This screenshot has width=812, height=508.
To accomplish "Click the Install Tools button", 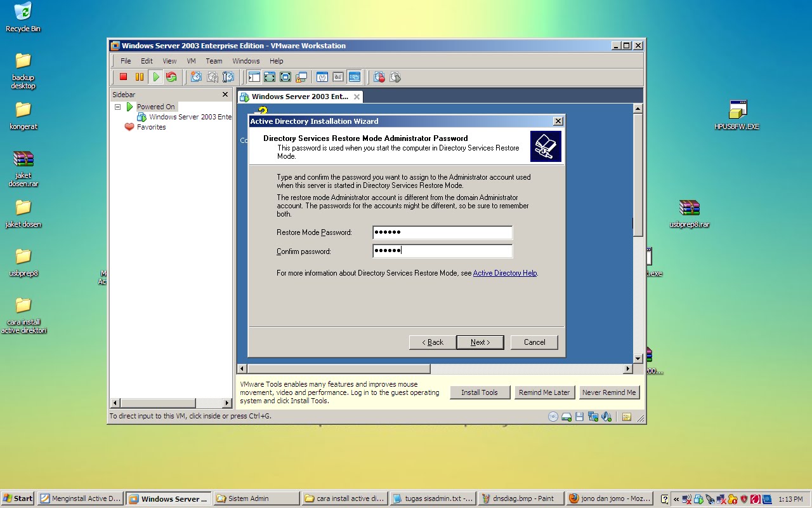I will (x=480, y=392).
